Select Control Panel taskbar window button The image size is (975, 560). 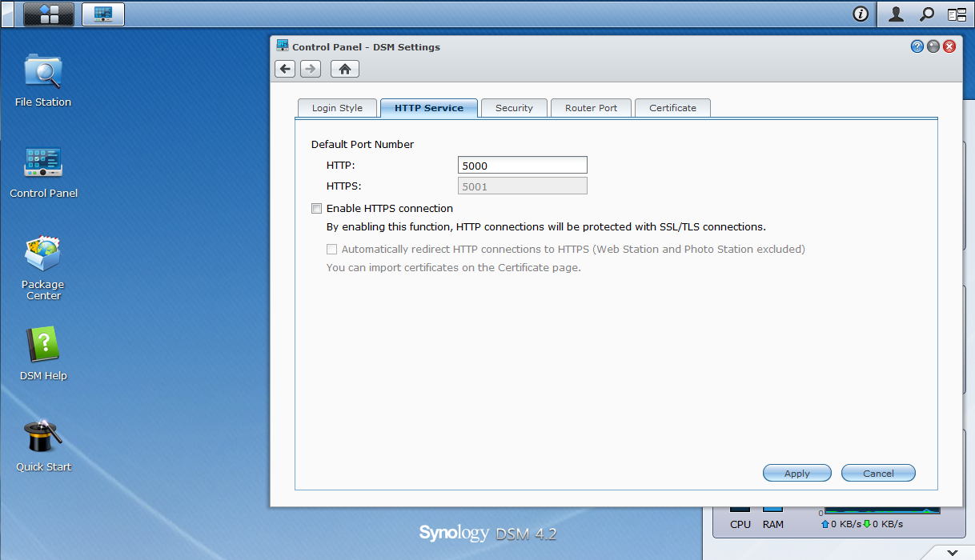click(103, 14)
